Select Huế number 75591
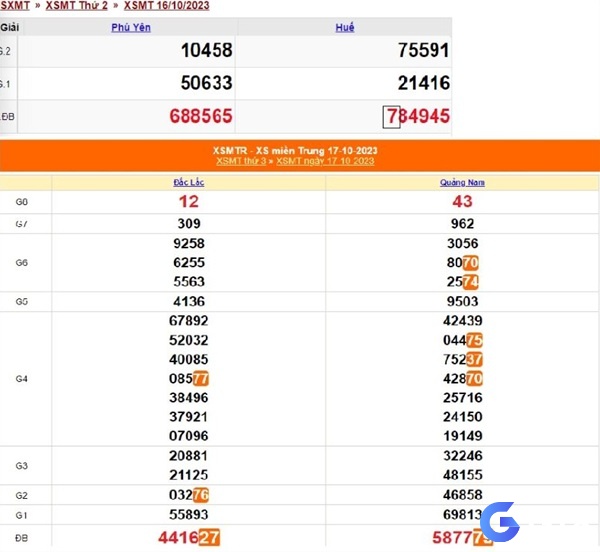 (x=424, y=50)
